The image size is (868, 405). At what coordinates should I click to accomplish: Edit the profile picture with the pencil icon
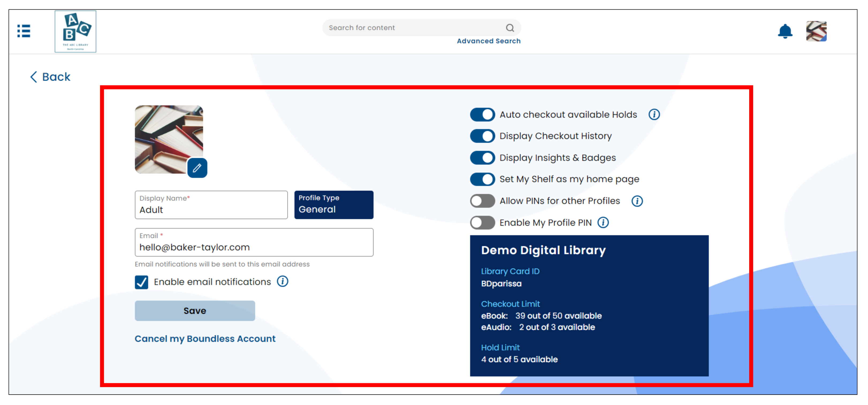point(197,167)
